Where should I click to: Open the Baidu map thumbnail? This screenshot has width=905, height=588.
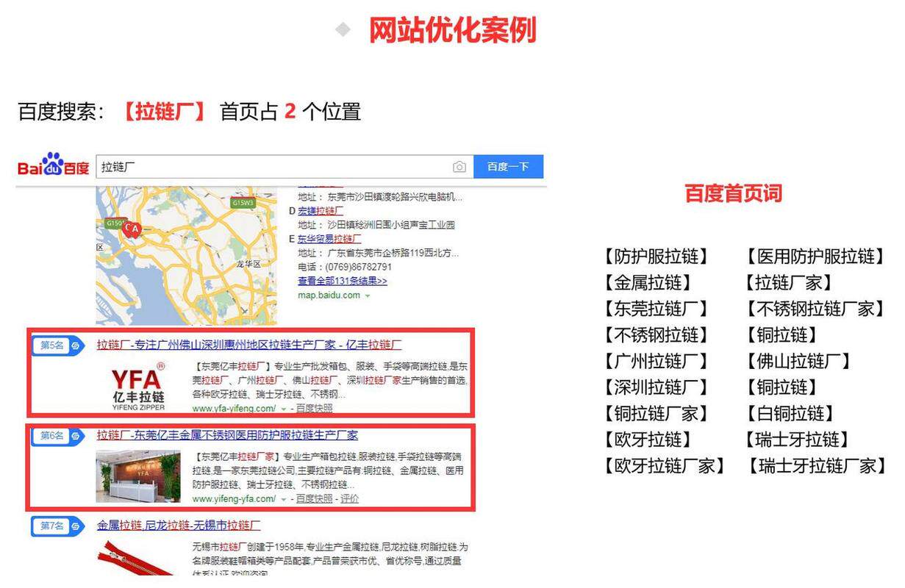187,256
